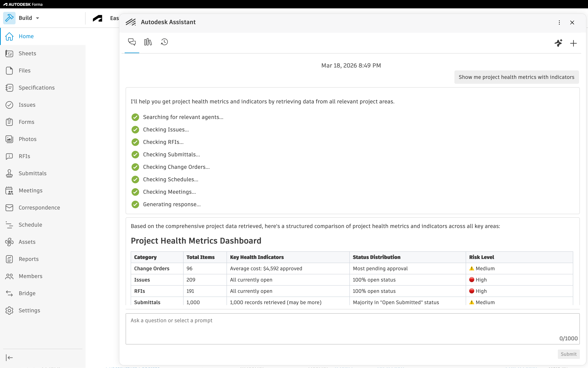
Task: Go to the Schedule module
Action: pyautogui.click(x=43, y=225)
